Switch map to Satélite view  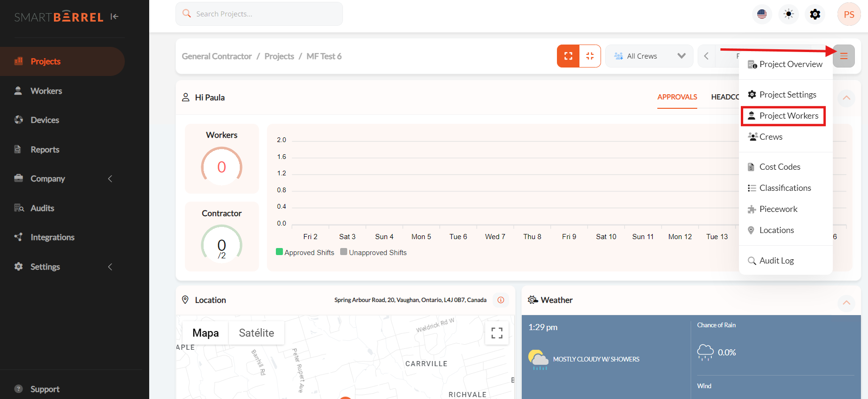pyautogui.click(x=256, y=333)
